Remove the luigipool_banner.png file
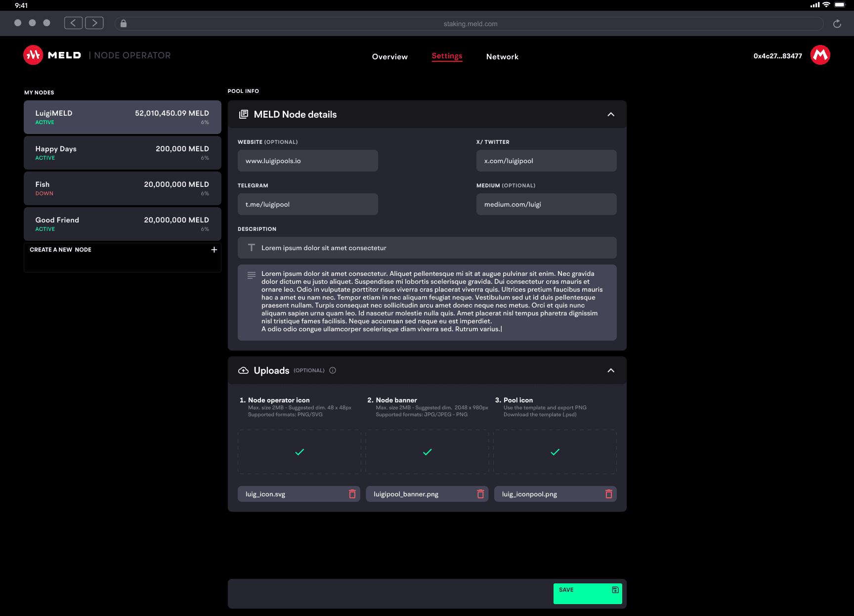 [480, 493]
